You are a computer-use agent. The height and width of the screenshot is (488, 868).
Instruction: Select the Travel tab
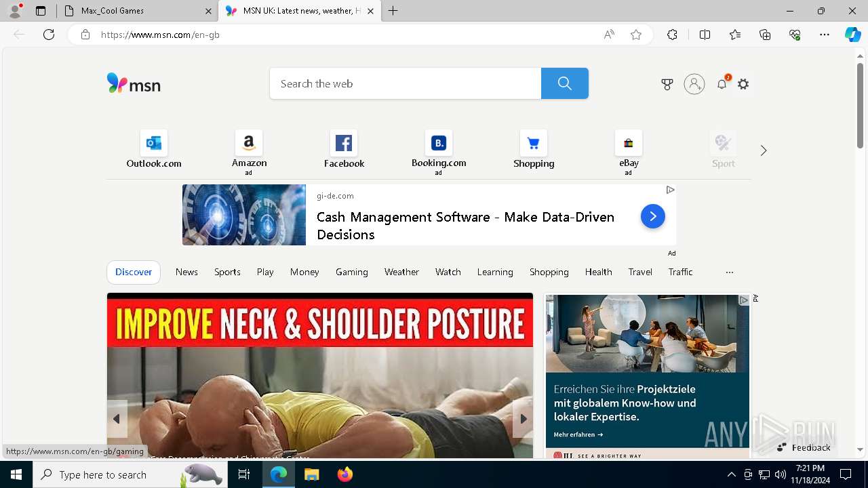point(640,272)
